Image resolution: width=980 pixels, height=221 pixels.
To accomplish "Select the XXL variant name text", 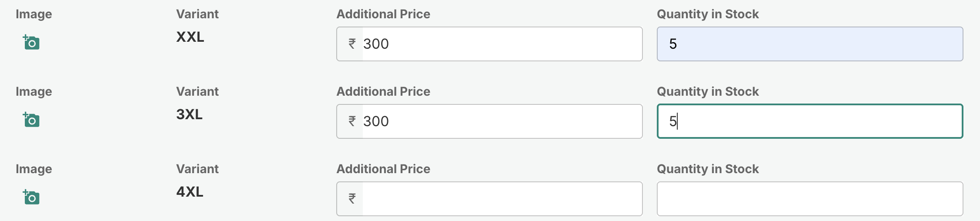I will (x=190, y=37).
